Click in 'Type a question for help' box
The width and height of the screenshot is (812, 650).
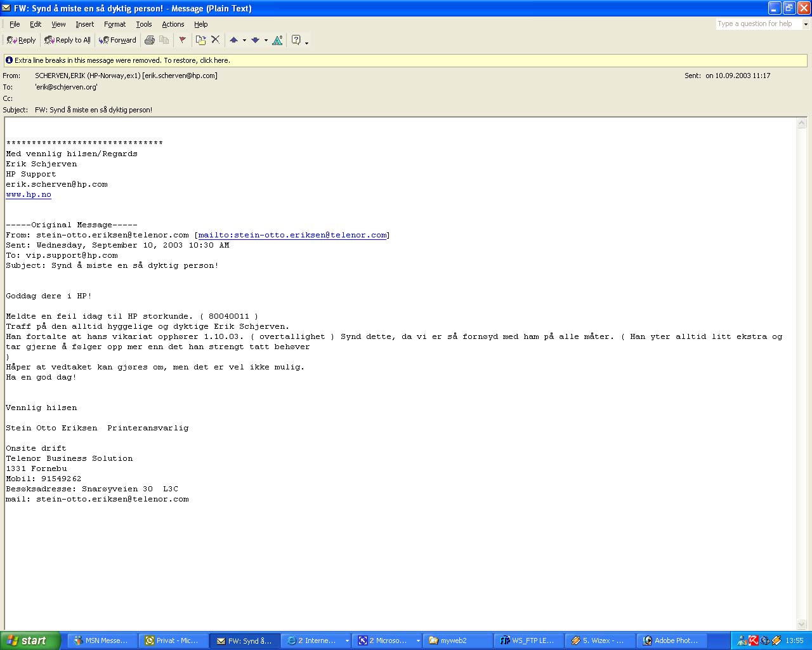click(x=759, y=23)
